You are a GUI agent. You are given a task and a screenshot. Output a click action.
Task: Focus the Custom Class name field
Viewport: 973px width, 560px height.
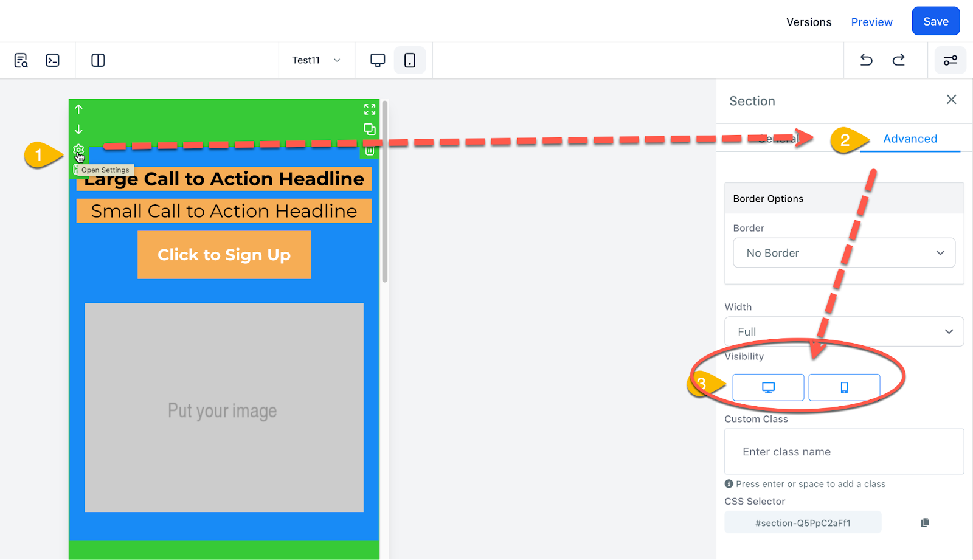tap(844, 452)
